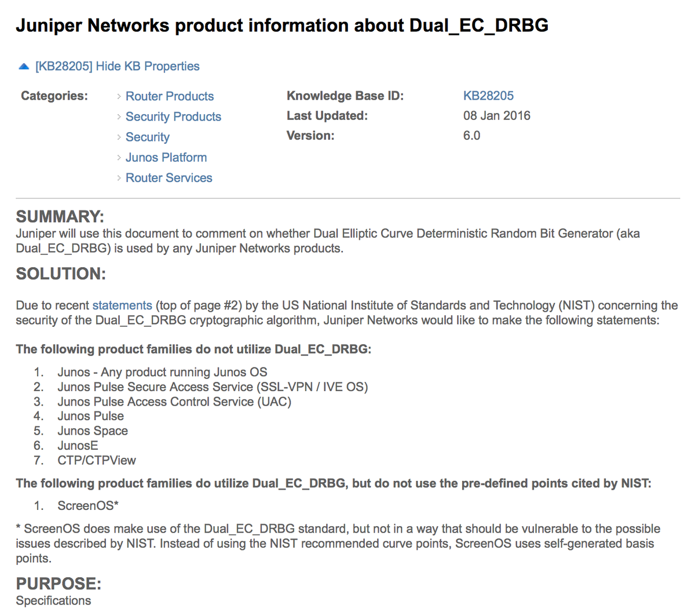
Task: Click bold heading about pre-defined points cited by NIST
Action: click(x=334, y=483)
